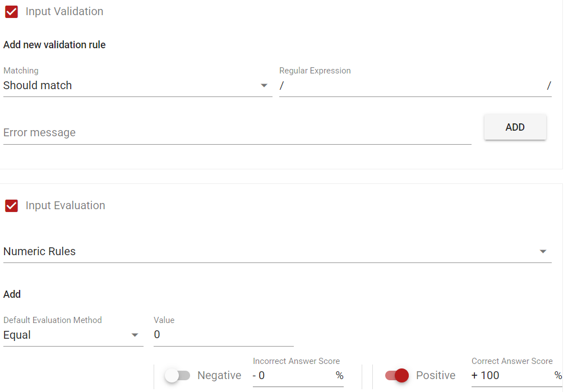Click the arrow icon next to Equal
The width and height of the screenshot is (568, 392).
pyautogui.click(x=135, y=335)
